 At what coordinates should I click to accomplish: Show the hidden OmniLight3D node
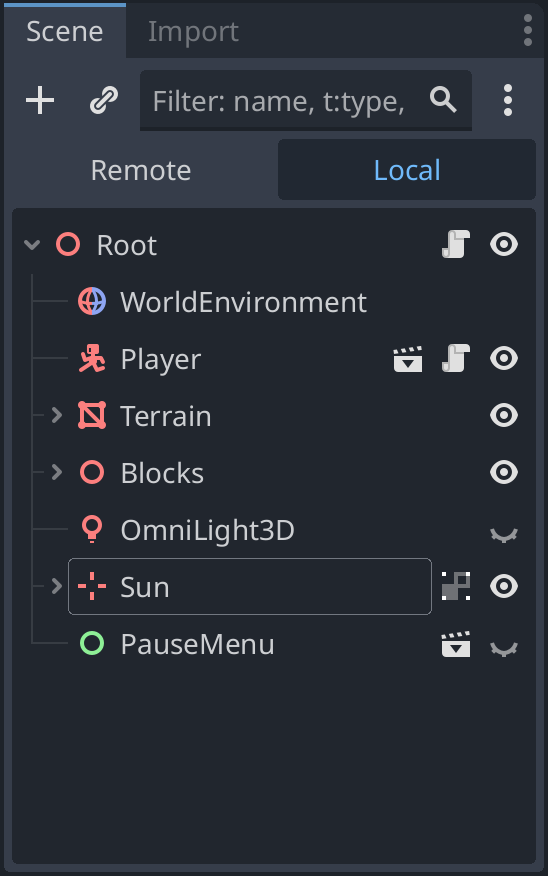point(504,535)
